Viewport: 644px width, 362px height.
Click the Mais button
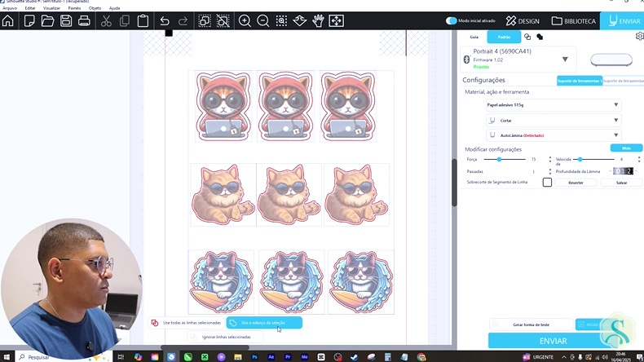click(x=626, y=148)
